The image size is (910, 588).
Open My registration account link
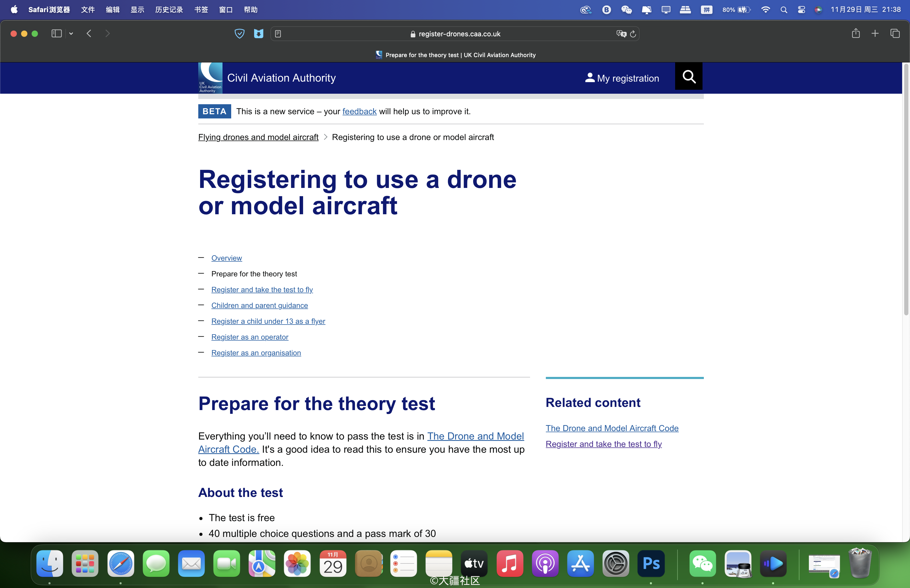tap(622, 78)
